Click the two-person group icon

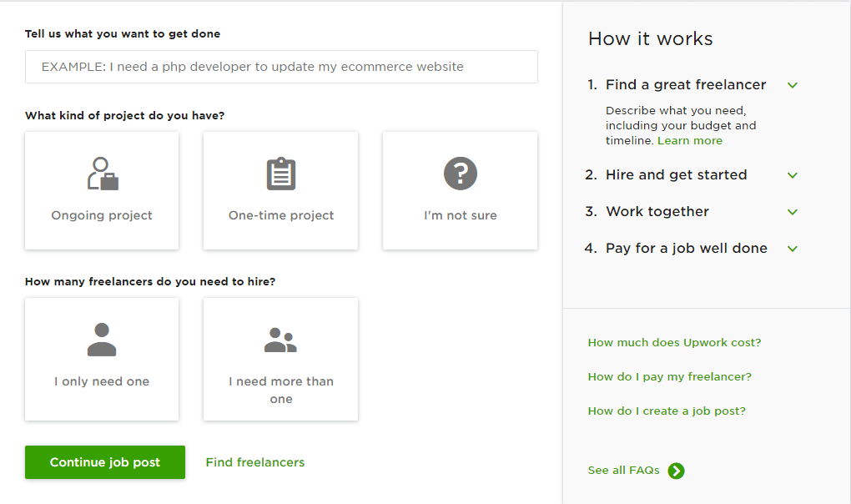[x=280, y=340]
